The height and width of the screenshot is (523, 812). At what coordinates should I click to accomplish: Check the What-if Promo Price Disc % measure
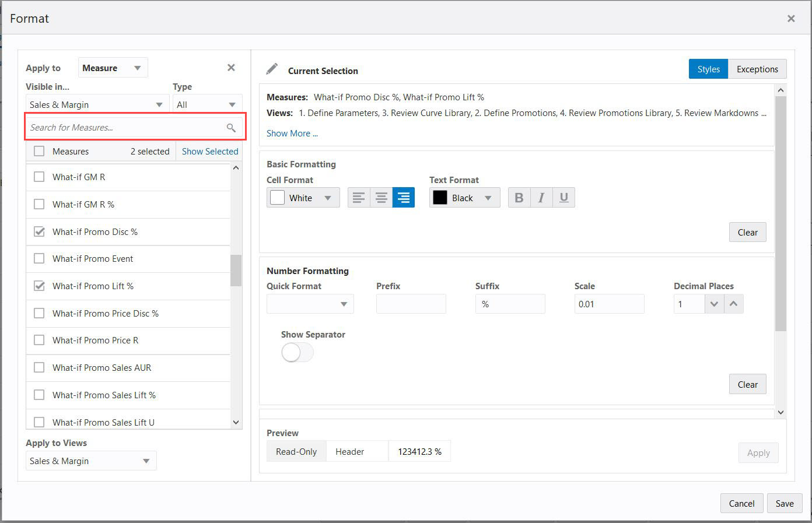coord(39,313)
